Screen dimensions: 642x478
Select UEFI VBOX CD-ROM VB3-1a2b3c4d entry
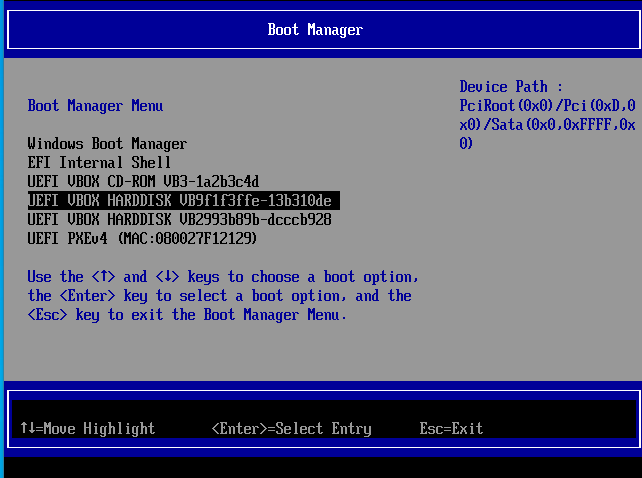pyautogui.click(x=143, y=181)
